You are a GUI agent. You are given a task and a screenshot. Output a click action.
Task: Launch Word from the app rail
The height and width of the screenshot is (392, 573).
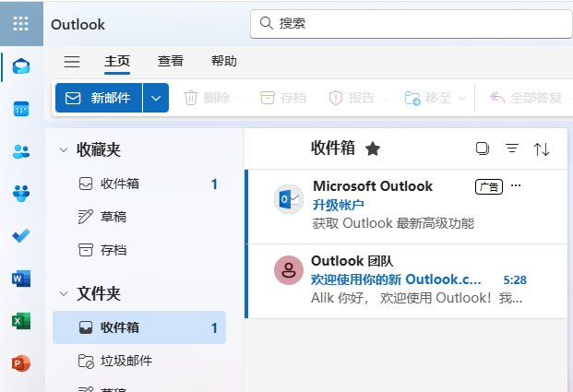click(x=21, y=279)
